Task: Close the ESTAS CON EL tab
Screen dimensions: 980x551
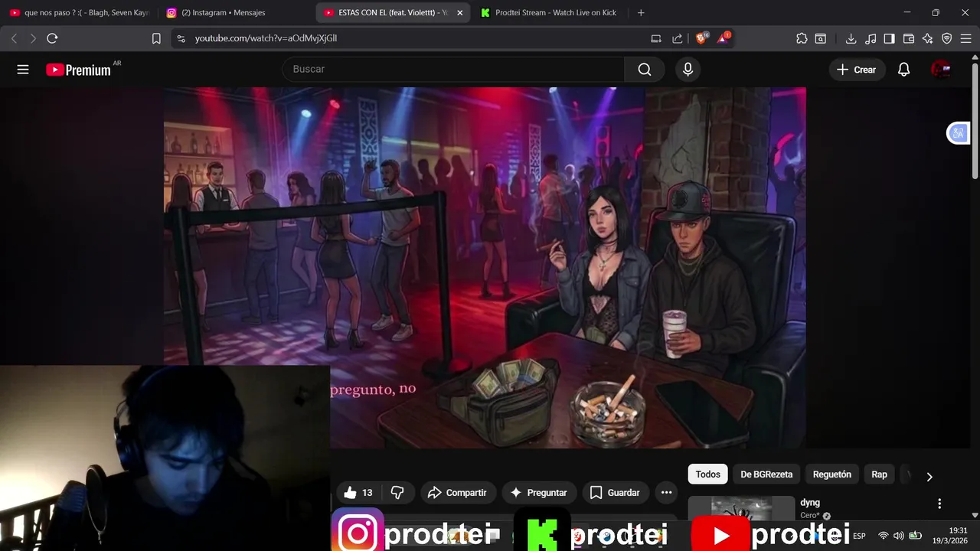Action: (x=460, y=13)
